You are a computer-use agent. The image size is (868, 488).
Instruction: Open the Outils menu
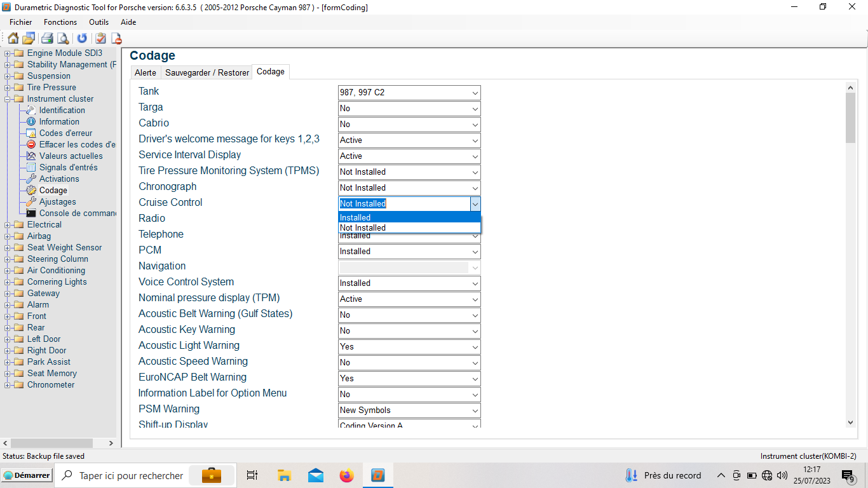click(x=98, y=22)
